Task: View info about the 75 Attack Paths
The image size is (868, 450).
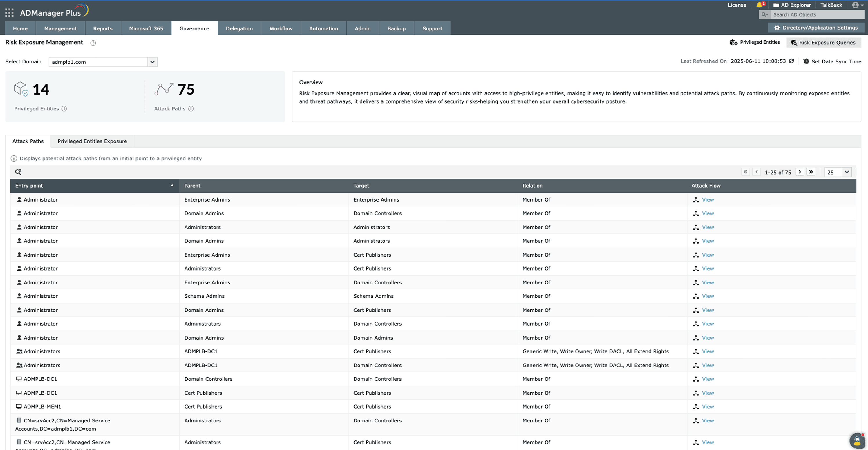Action: tap(191, 108)
